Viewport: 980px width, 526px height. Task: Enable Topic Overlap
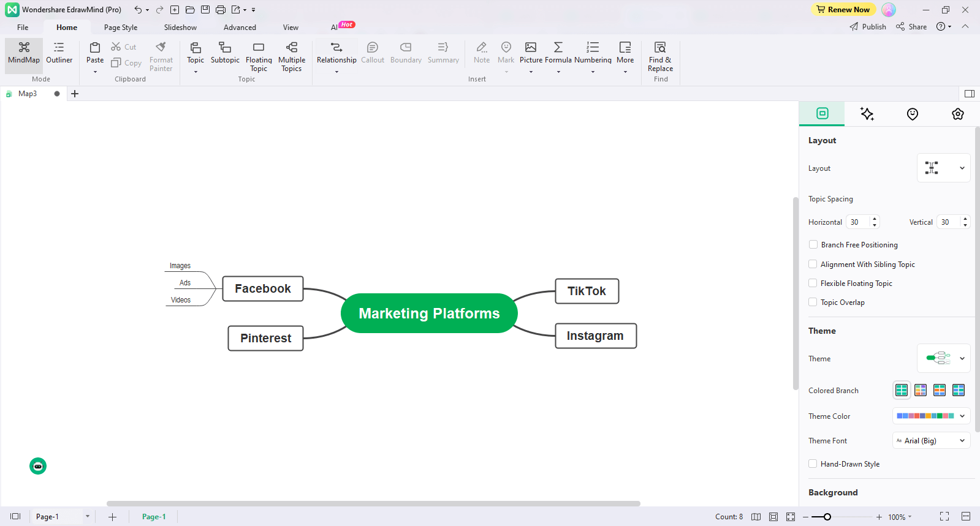[813, 302]
